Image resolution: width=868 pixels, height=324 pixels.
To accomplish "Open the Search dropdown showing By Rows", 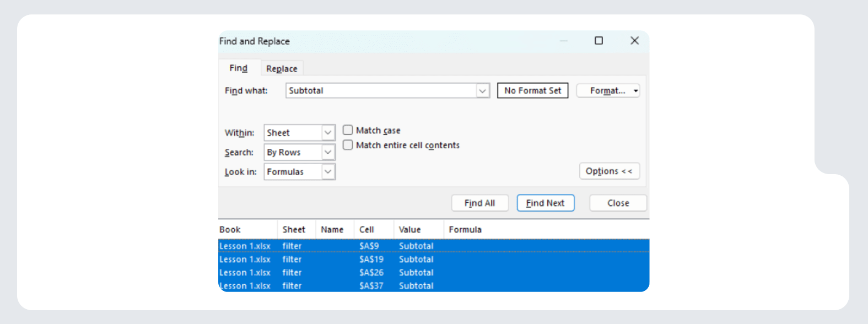I will (x=328, y=152).
